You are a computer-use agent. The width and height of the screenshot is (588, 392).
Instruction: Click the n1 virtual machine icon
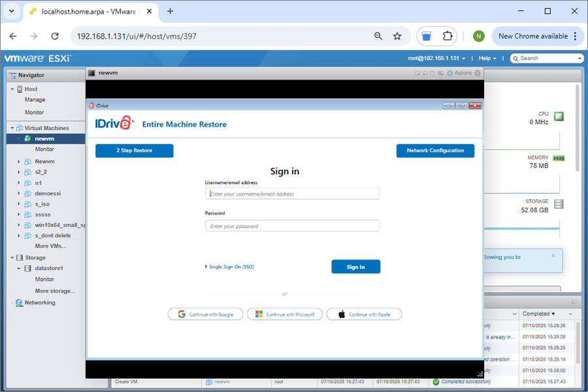27,183
